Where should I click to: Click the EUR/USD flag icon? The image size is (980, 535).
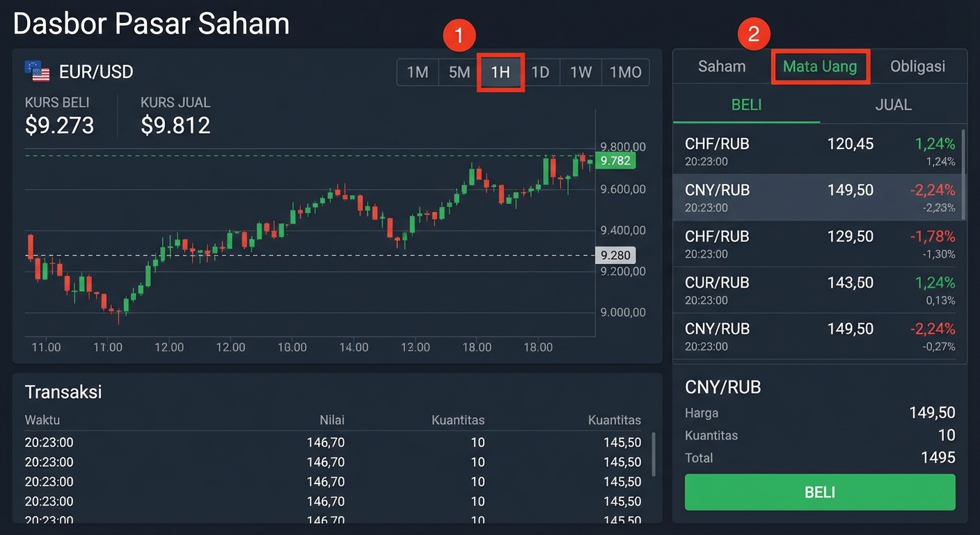click(37, 71)
